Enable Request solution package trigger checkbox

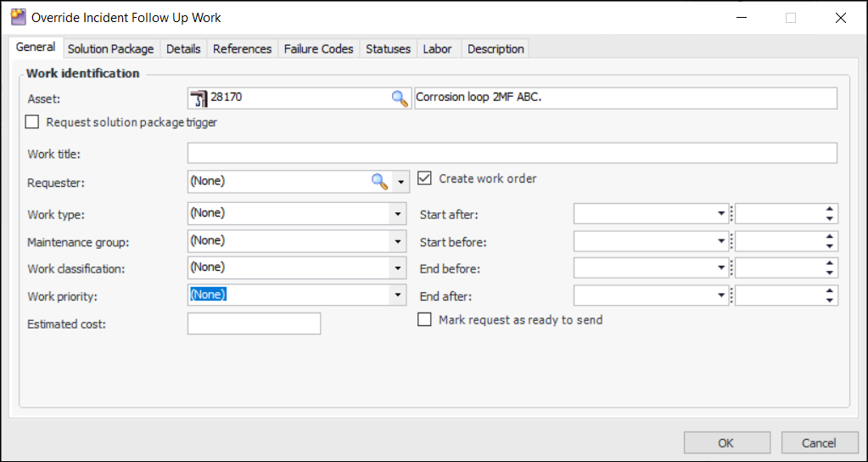click(32, 122)
